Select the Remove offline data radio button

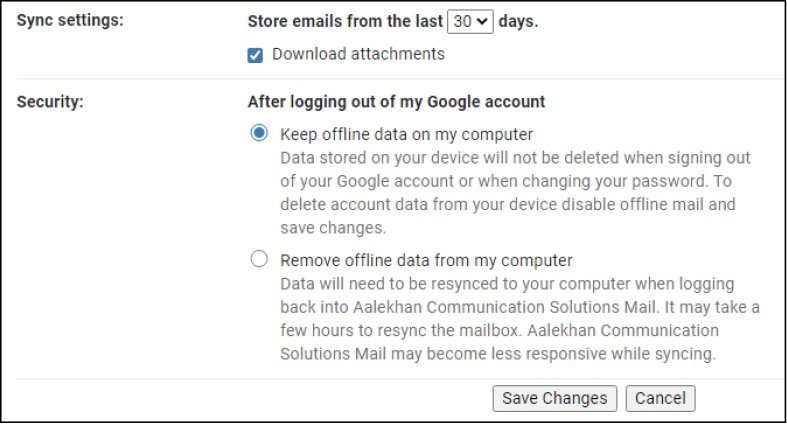[259, 260]
